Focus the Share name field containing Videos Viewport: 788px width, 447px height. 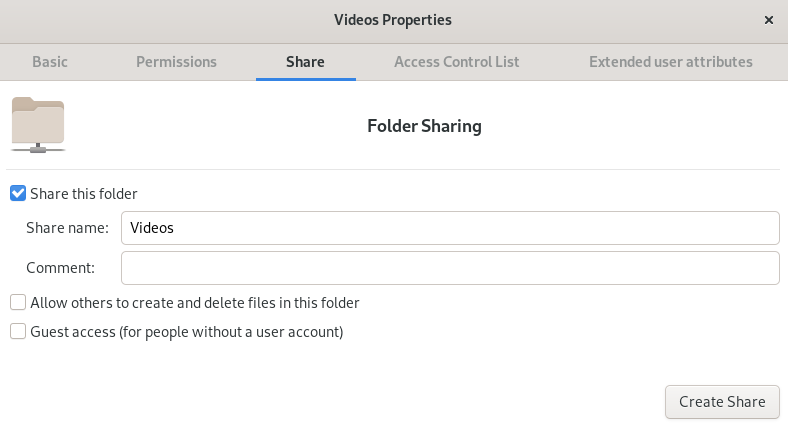tap(449, 228)
